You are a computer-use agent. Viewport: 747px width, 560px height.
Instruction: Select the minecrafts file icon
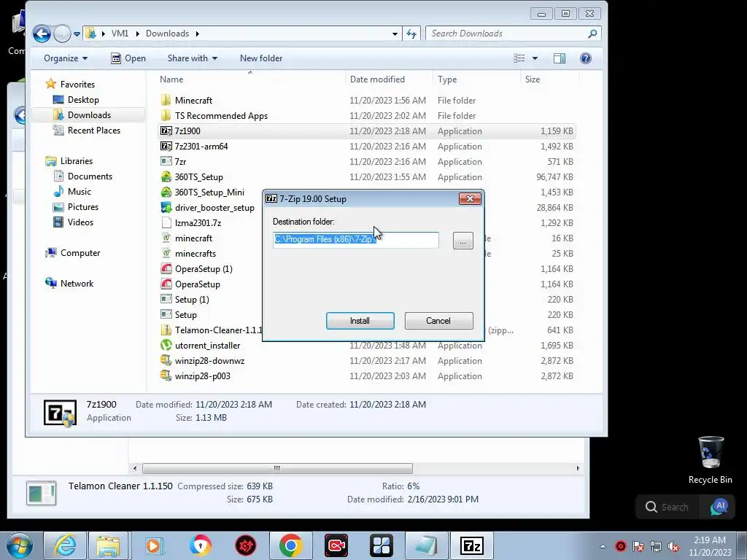[166, 253]
